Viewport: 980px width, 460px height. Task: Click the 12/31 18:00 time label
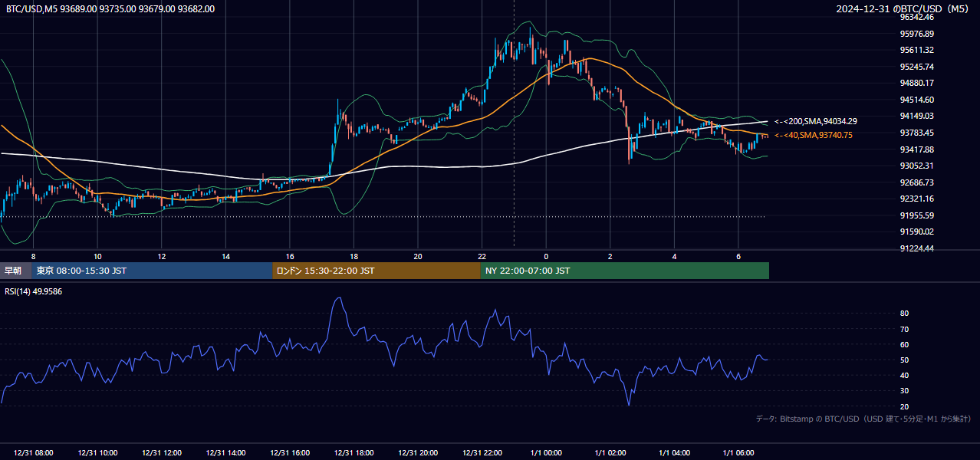354,453
